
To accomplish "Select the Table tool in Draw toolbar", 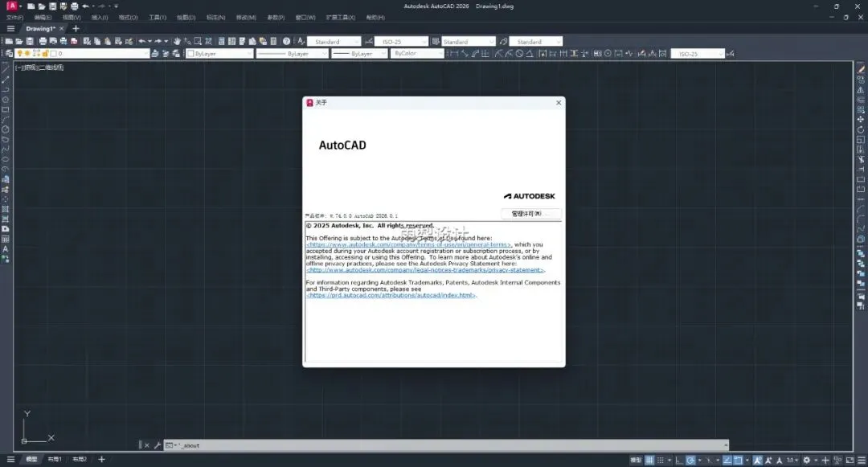I will click(6, 239).
